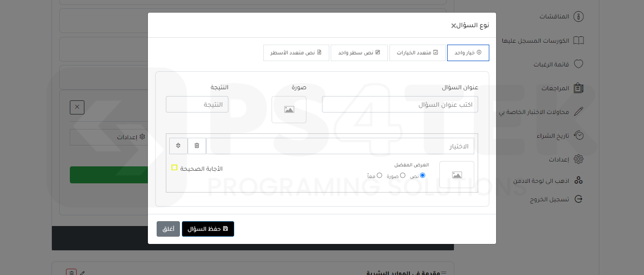Click the logout icon in the sidebar
Screen dimensions: 644x275
[x=578, y=199]
